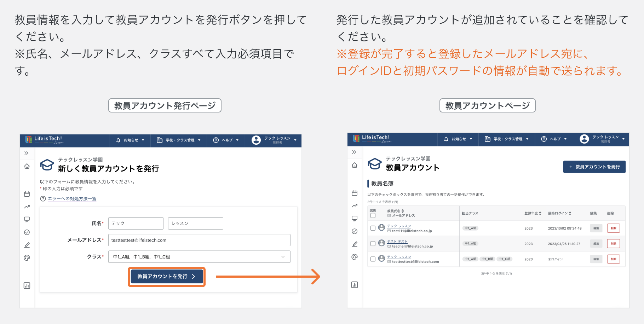
Task: Select the home icon in the left sidebar
Action: [27, 166]
